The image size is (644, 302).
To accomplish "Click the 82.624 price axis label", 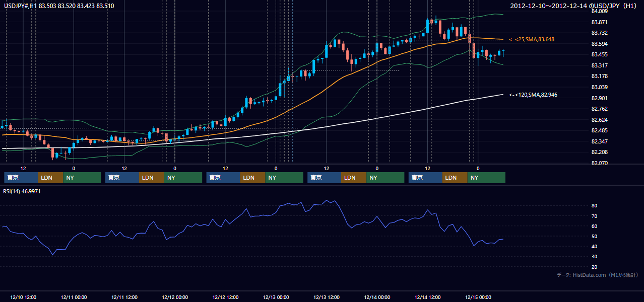I will 600,120.
